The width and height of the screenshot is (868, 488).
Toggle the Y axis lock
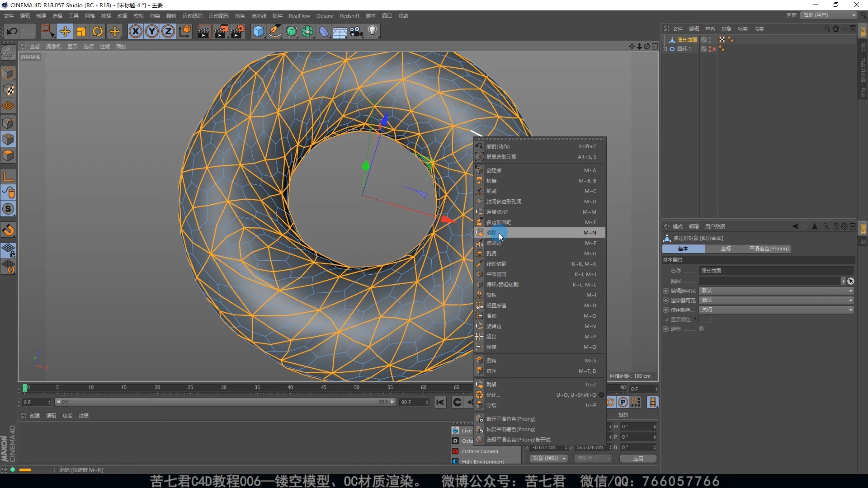[152, 32]
